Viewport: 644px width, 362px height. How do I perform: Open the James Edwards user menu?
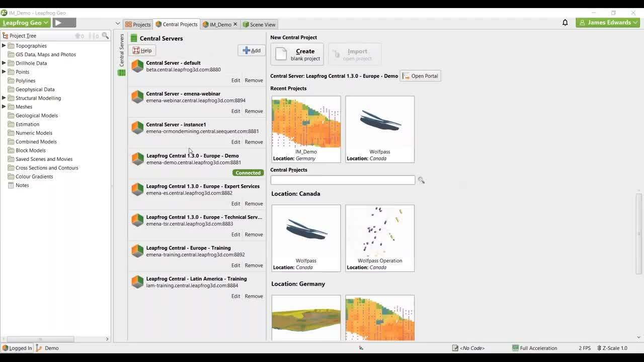(x=608, y=23)
